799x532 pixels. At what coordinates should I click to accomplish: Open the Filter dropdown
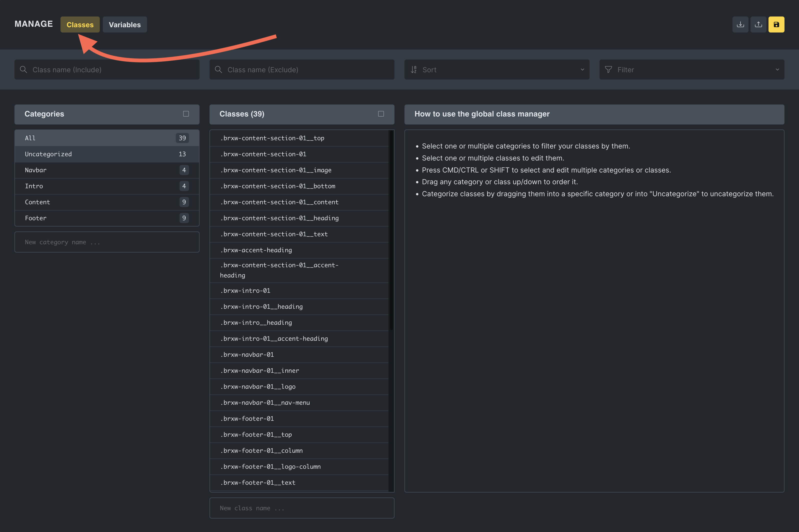pos(777,69)
